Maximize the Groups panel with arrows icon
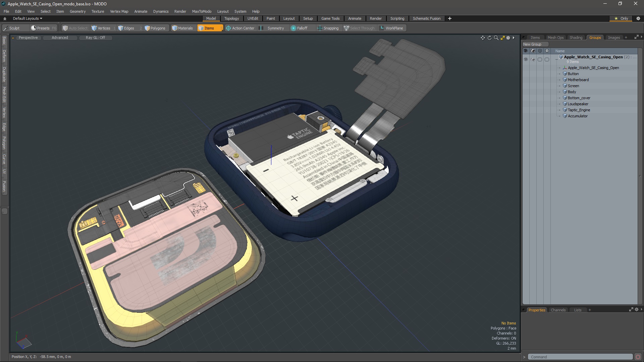The height and width of the screenshot is (362, 644). pyautogui.click(x=636, y=37)
